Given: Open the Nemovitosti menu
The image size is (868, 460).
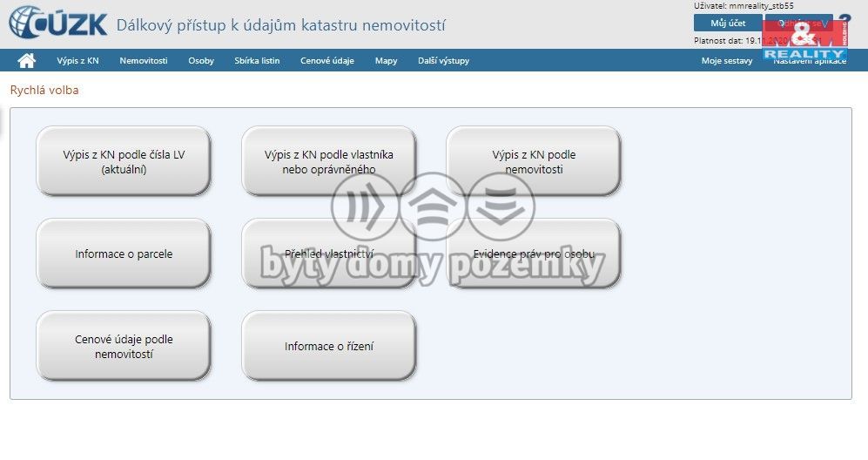Looking at the screenshot, I should (x=144, y=60).
